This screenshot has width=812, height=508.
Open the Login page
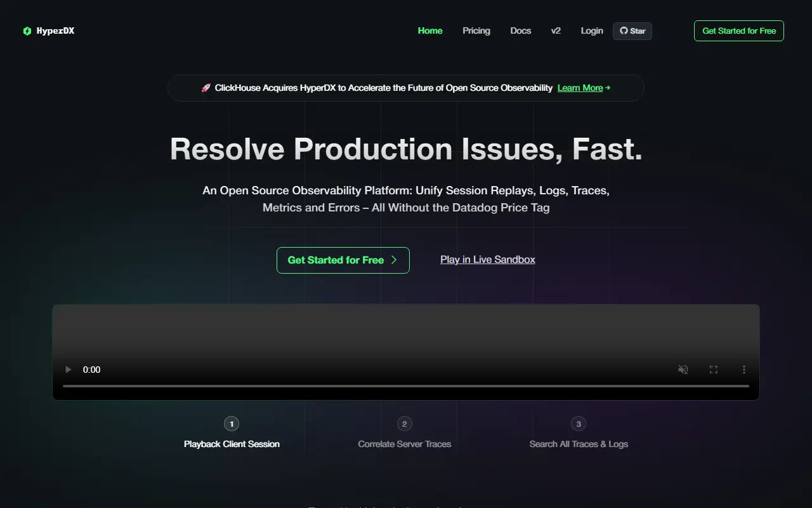click(x=592, y=30)
